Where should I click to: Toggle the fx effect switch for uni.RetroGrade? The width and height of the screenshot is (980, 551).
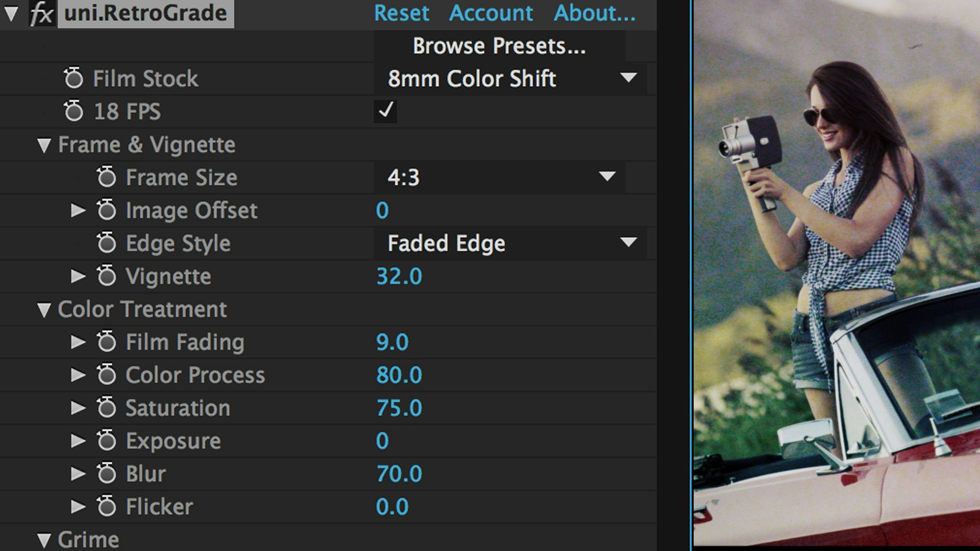(x=41, y=13)
